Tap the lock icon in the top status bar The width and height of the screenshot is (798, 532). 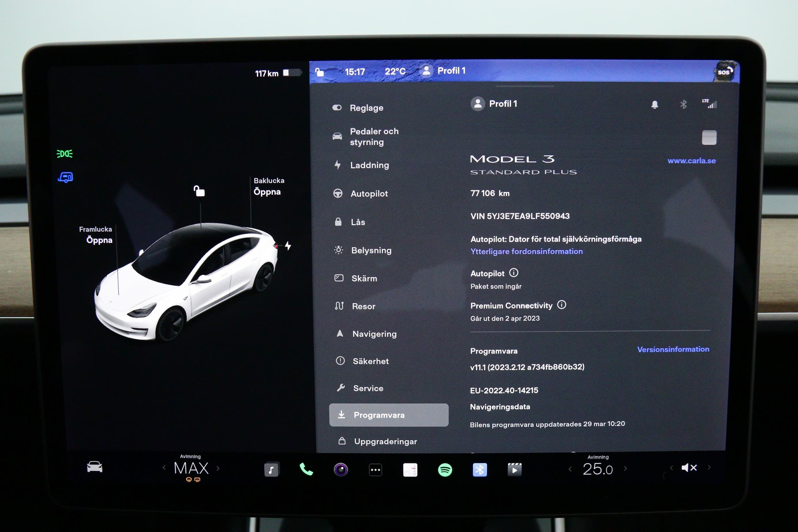click(x=319, y=72)
